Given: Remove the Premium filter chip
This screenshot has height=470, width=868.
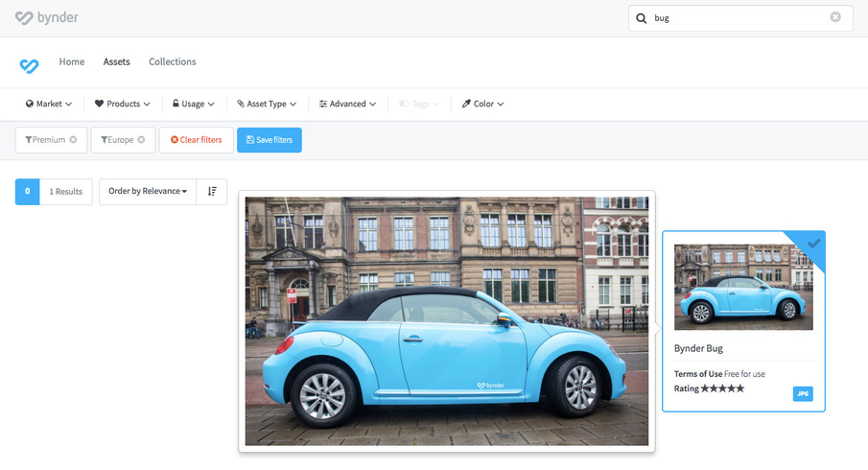Looking at the screenshot, I should coord(73,139).
